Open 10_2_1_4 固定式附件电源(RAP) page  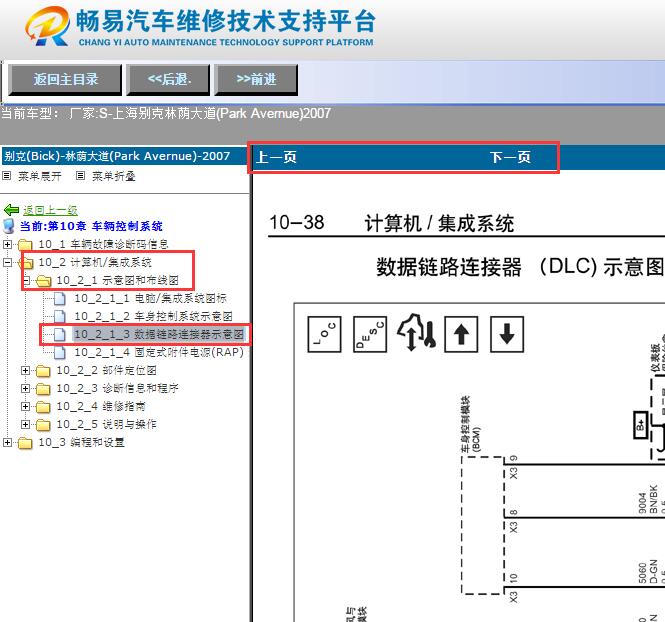click(159, 352)
